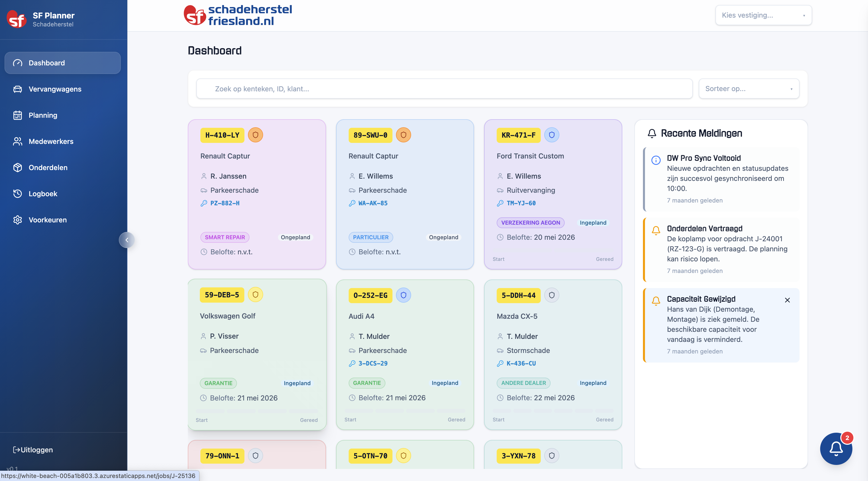Click the ANDERE DEALER tag on 5-DDH-44
868x481 pixels.
pyautogui.click(x=523, y=383)
